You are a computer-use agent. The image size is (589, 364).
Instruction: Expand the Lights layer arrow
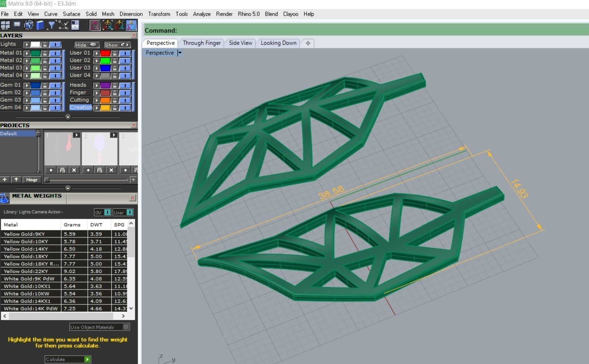[x=27, y=44]
